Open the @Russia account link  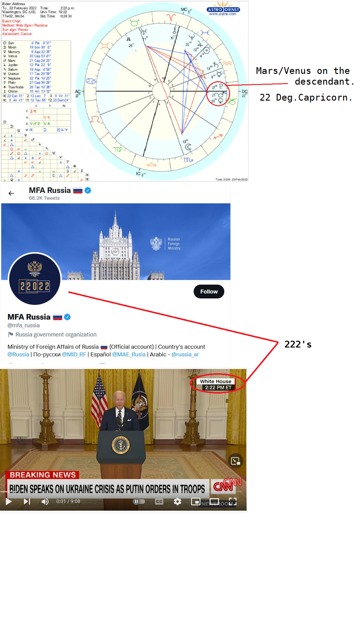coord(18,355)
